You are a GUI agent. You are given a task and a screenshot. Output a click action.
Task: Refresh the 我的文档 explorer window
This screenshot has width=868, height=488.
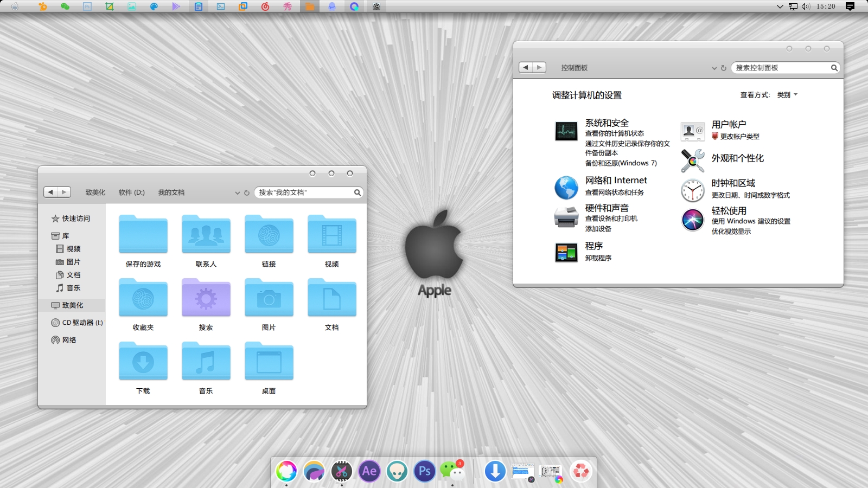coord(247,192)
